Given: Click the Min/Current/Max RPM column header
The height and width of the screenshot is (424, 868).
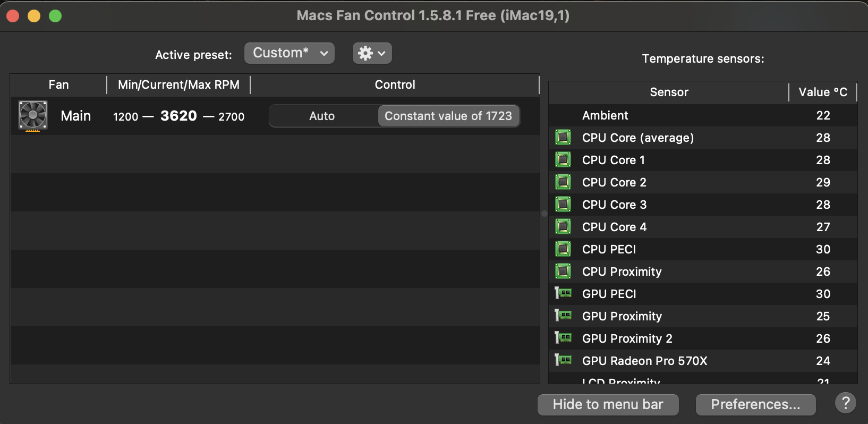Looking at the screenshot, I should [x=178, y=85].
